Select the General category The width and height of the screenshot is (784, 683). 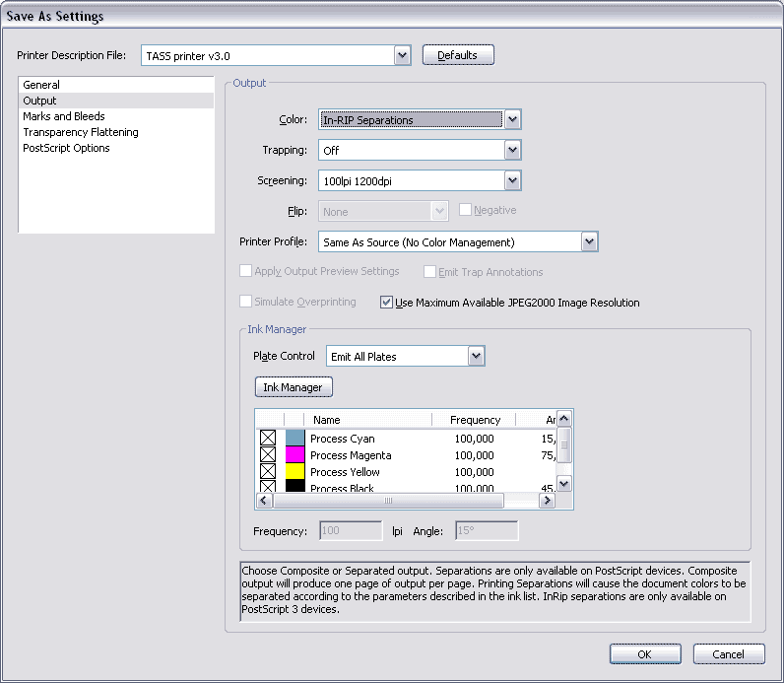[116, 85]
